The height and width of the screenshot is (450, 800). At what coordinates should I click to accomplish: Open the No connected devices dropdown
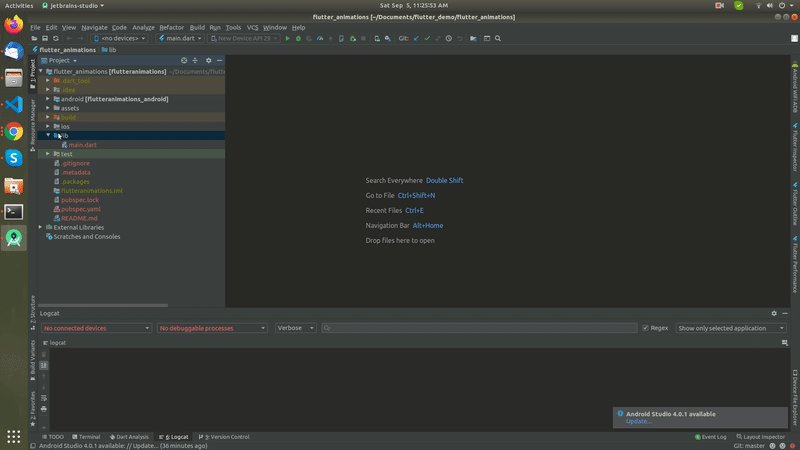(x=96, y=328)
